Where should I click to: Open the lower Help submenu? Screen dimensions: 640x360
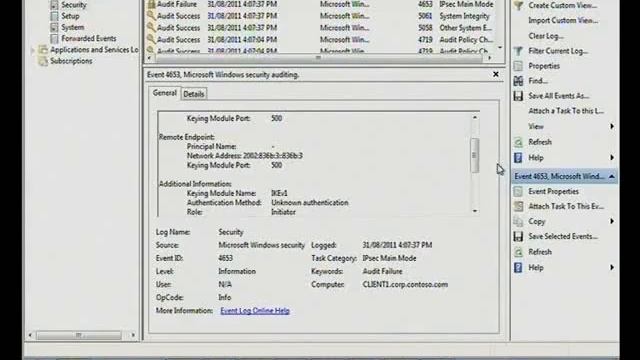(x=536, y=267)
